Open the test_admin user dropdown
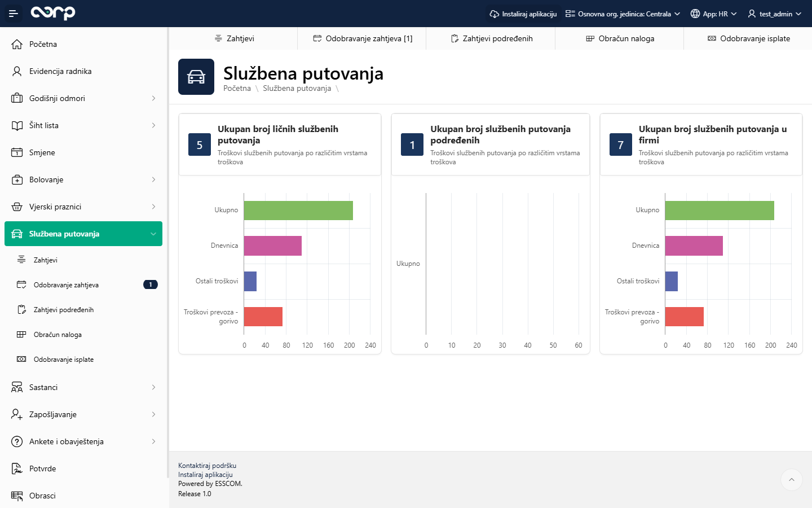812x508 pixels. [774, 14]
